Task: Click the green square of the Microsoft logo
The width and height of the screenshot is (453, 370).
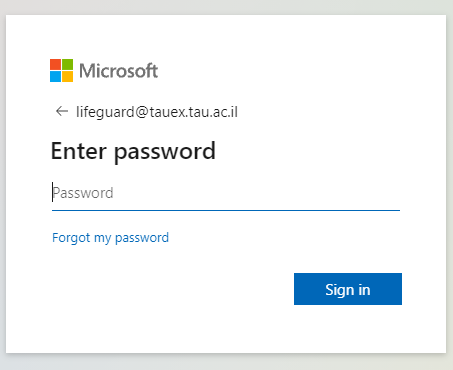Action: pos(67,64)
